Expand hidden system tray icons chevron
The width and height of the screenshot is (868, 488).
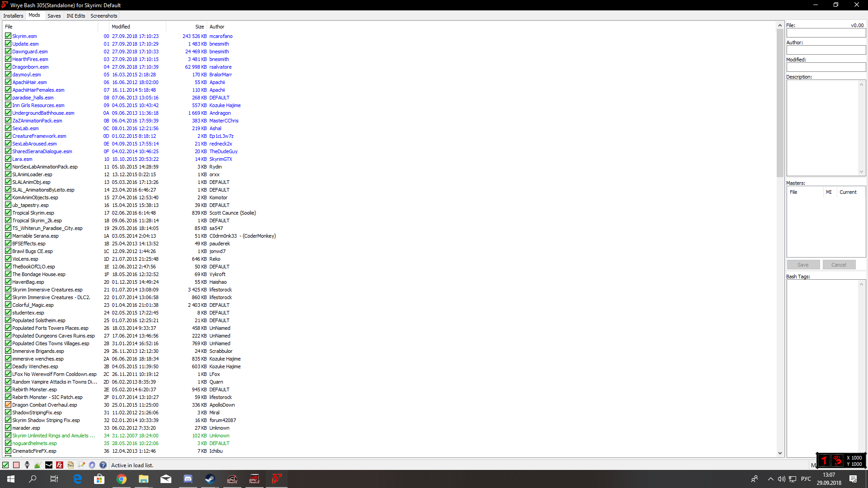(x=770, y=479)
